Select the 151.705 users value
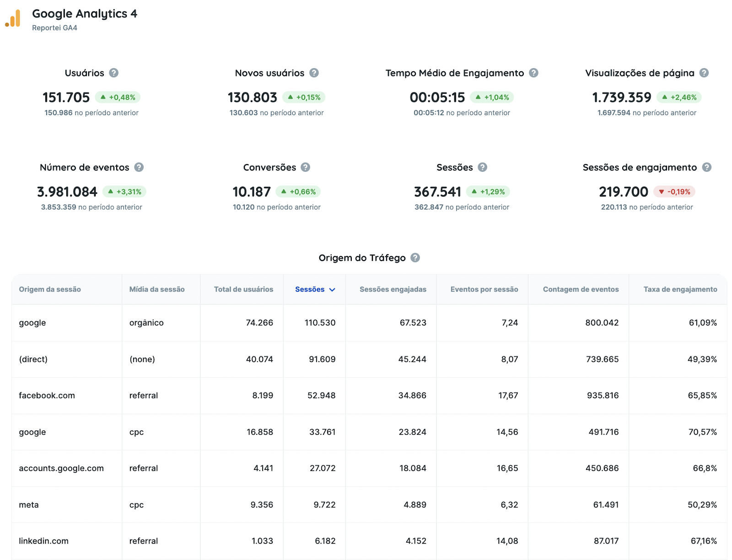 (66, 97)
